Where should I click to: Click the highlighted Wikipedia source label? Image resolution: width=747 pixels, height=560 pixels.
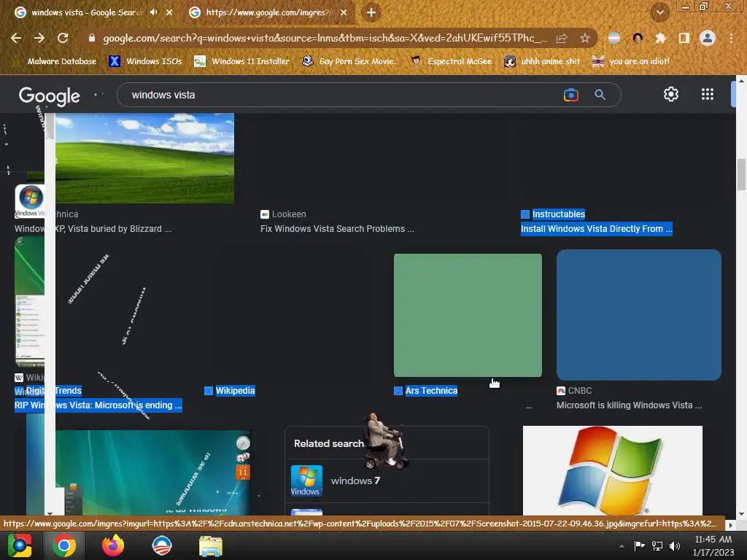(236, 391)
